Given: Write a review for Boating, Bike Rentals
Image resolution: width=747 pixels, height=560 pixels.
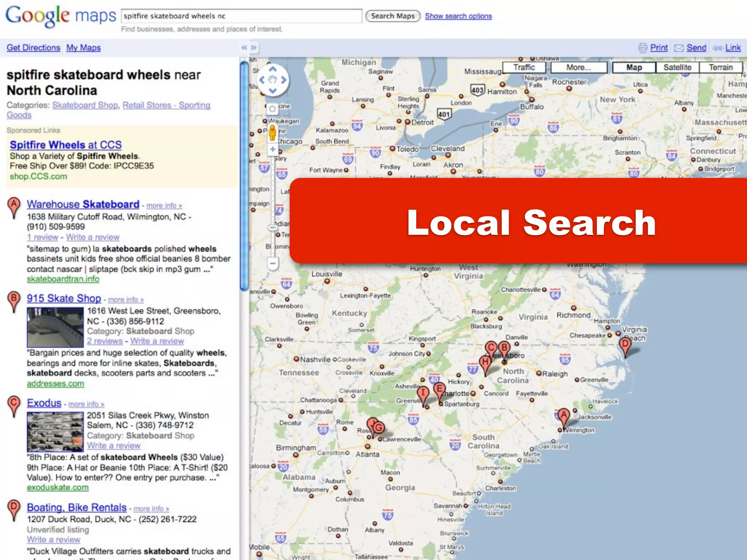Looking at the screenshot, I should (53, 540).
